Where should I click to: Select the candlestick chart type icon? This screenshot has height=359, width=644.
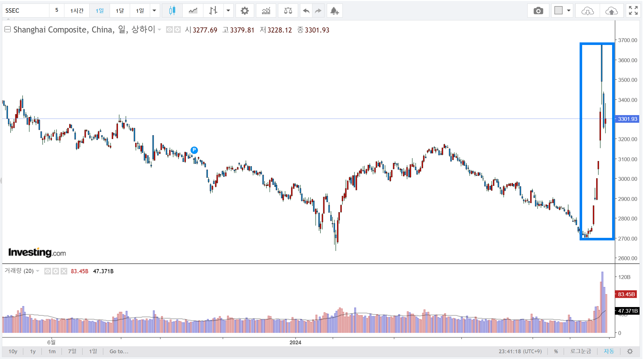[172, 11]
